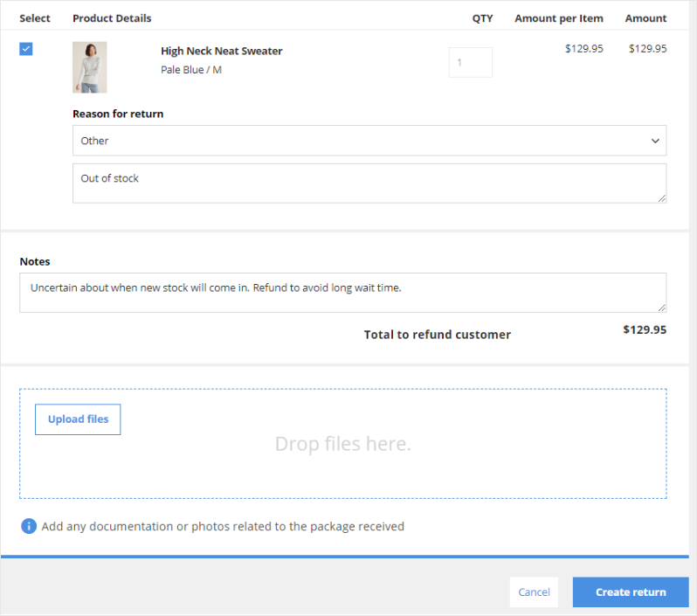697x616 pixels.
Task: Click the Amount per Item header
Action: [559, 18]
